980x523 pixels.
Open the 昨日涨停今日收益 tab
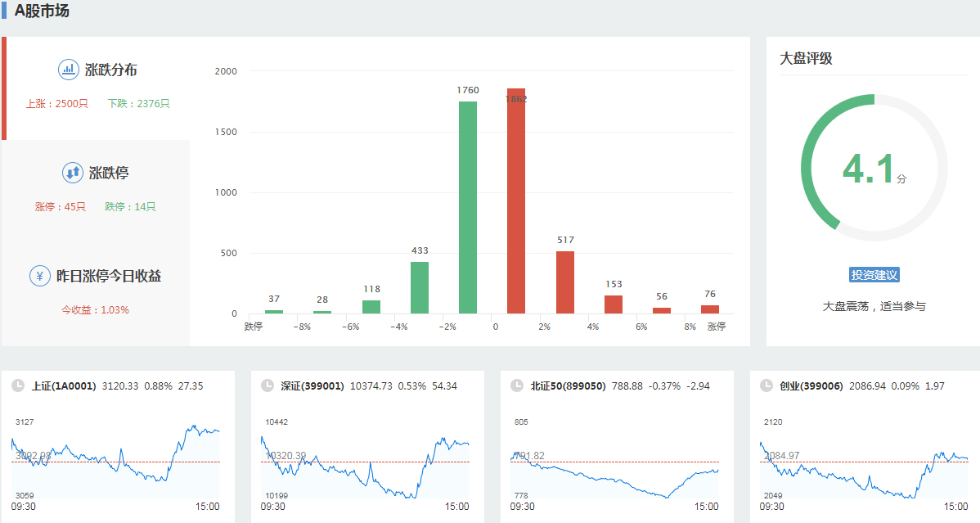(108, 277)
